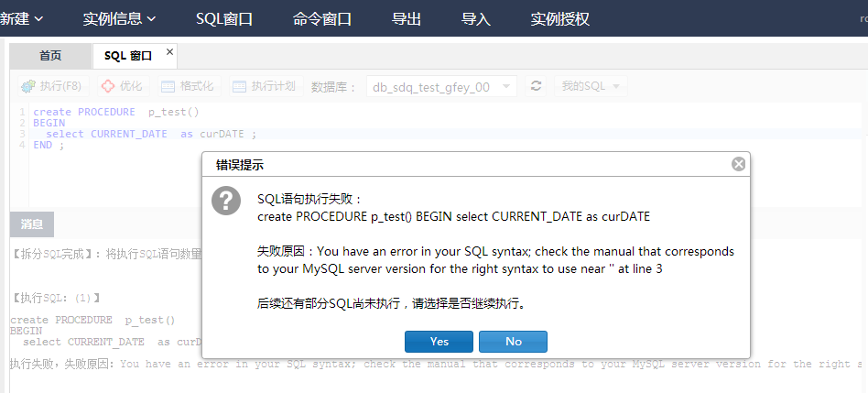Open the db_sdq_test_gfey_00 database dropdown
Viewport: 868px width, 393px height.
coord(441,86)
